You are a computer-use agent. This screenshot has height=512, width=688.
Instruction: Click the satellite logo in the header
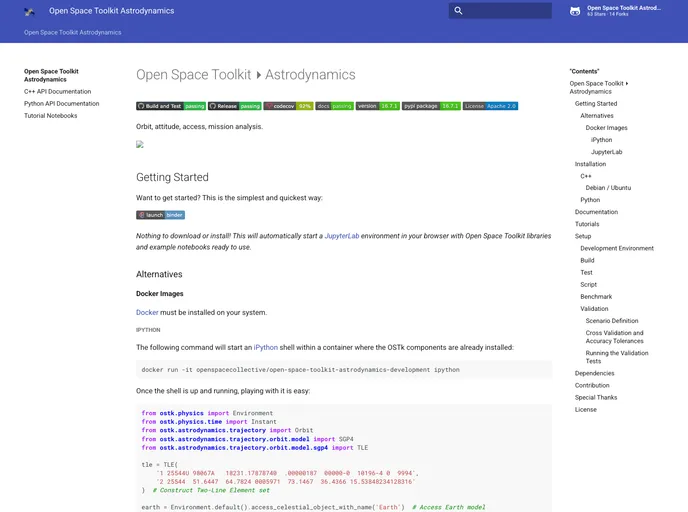[29, 11]
